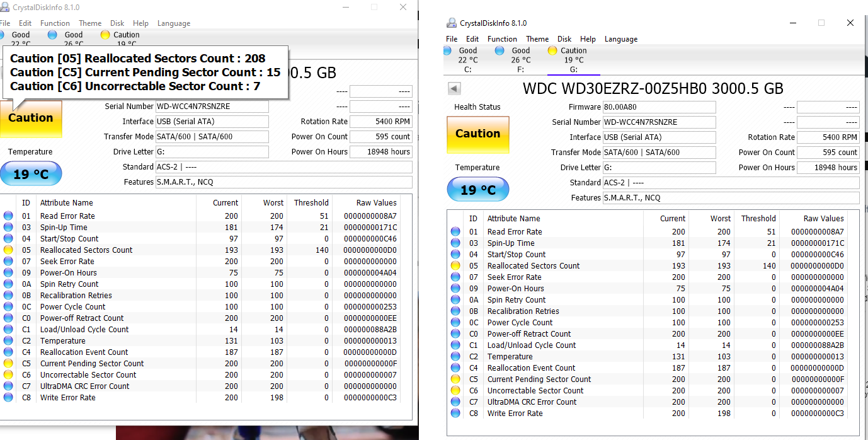Open Language menu in left window
The width and height of the screenshot is (868, 440).
(174, 23)
